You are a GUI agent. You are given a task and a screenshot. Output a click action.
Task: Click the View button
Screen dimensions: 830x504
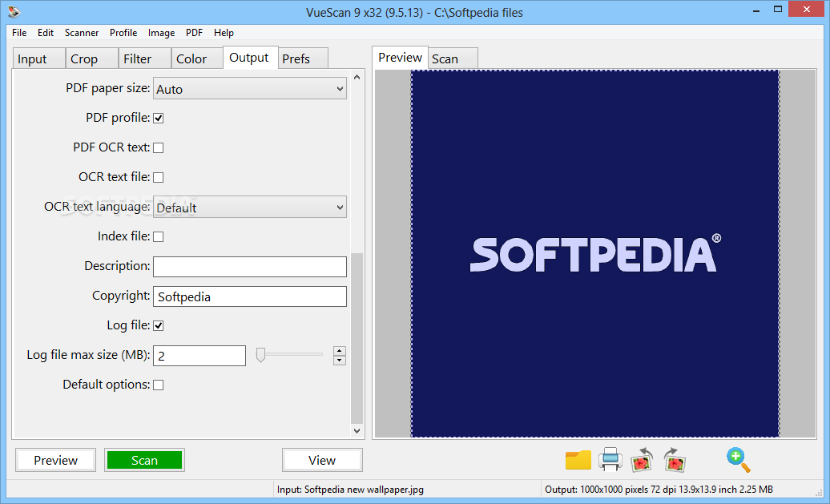click(x=322, y=460)
